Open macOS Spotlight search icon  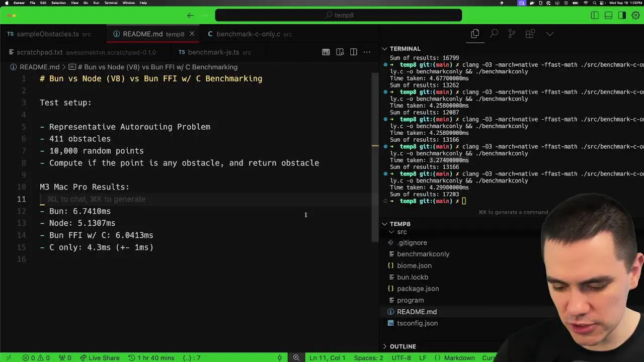[594, 3]
